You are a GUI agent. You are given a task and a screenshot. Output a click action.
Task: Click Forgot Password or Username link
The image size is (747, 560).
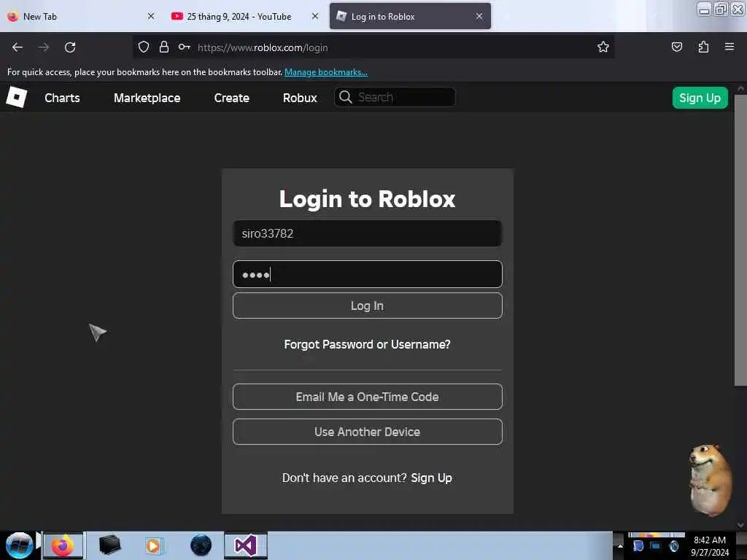pyautogui.click(x=368, y=344)
